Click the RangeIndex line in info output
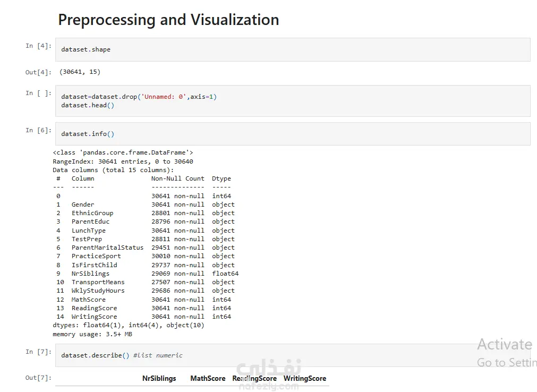537x392 pixels. point(123,161)
